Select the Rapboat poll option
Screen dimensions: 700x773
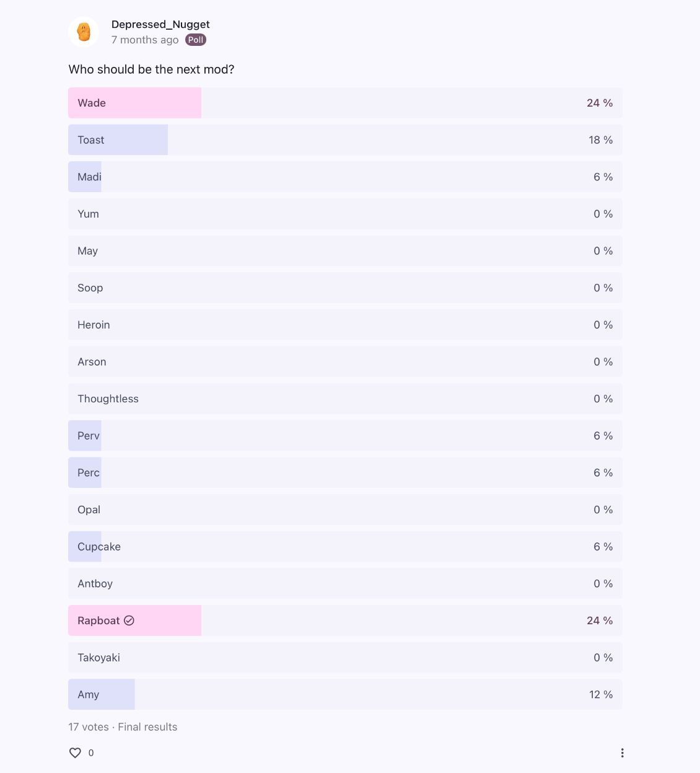pyautogui.click(x=345, y=621)
